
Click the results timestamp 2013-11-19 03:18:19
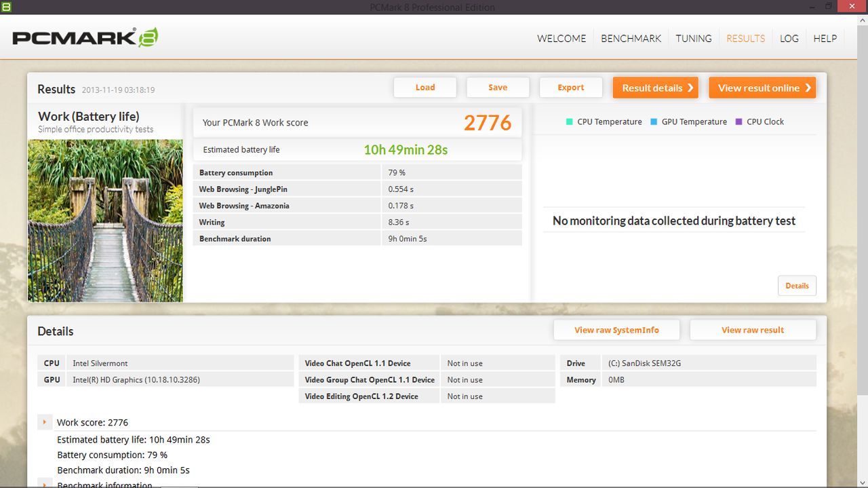(118, 90)
